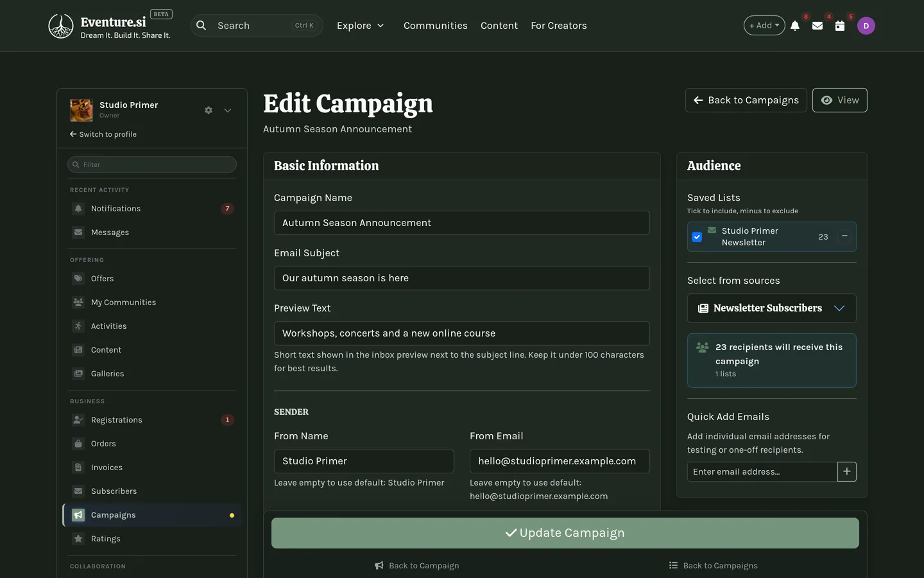The width and height of the screenshot is (924, 578).
Task: Open the user avatar D menu
Action: coord(866,26)
